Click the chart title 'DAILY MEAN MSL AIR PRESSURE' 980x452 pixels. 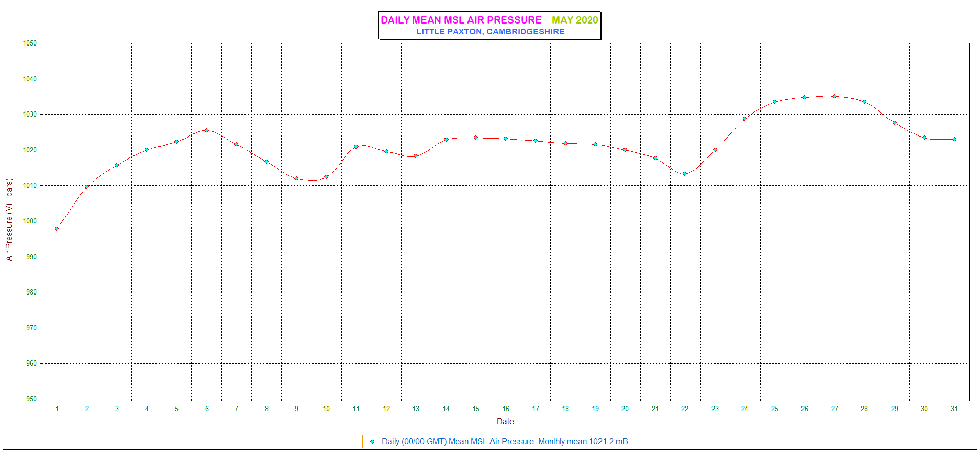pos(461,20)
